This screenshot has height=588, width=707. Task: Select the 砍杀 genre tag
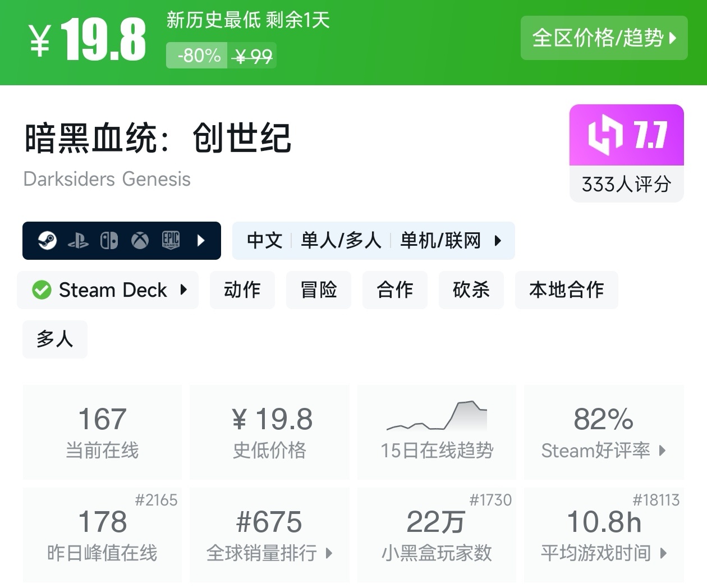(471, 290)
